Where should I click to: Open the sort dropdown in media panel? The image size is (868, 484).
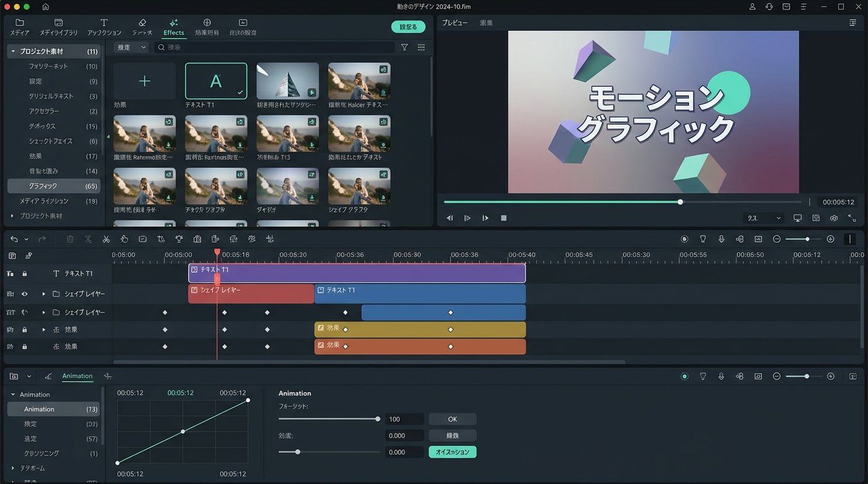pos(131,47)
